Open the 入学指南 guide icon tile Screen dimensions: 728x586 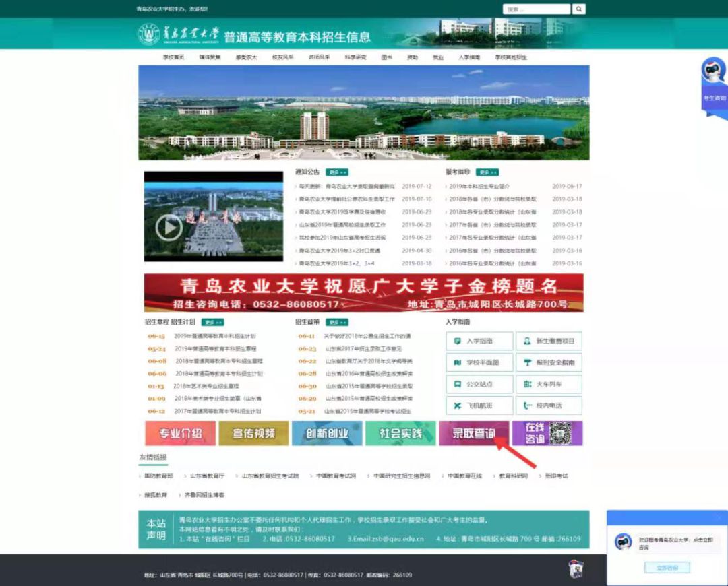tap(480, 341)
